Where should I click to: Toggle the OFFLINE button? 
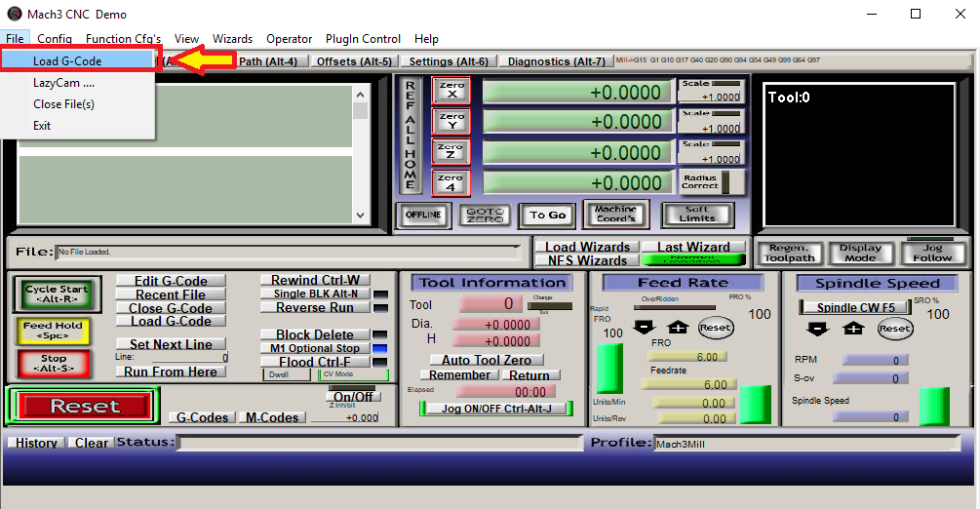click(x=423, y=215)
